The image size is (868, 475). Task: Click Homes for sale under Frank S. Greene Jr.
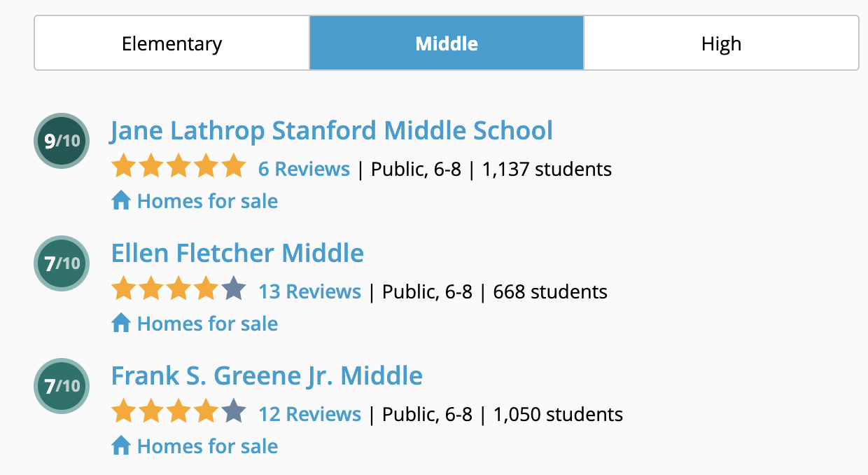point(207,446)
